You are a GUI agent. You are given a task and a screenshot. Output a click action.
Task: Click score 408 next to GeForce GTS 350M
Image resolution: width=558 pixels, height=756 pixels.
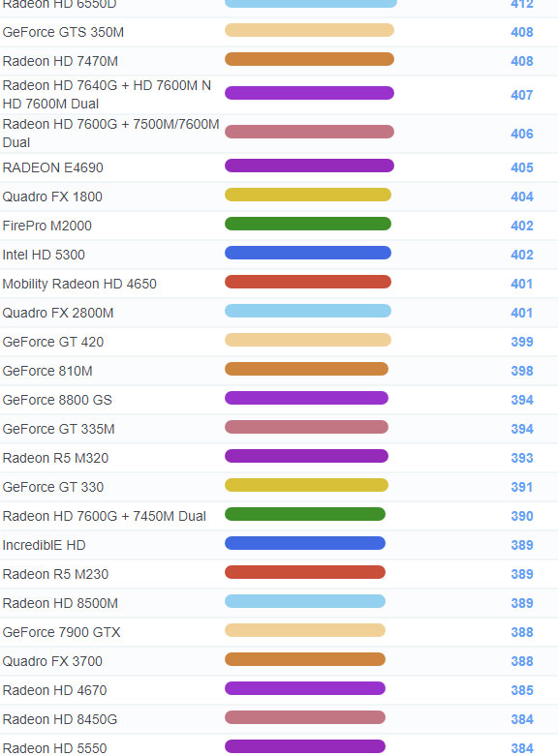522,32
